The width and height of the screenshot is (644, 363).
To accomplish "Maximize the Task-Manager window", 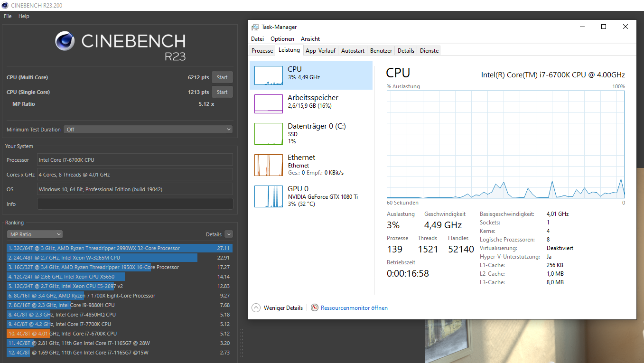I will click(604, 27).
